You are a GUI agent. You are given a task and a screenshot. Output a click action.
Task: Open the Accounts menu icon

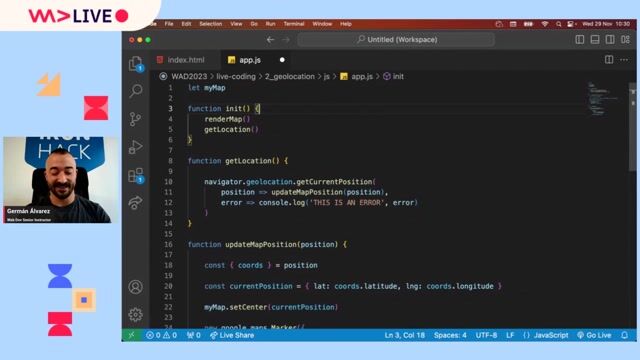[136, 287]
